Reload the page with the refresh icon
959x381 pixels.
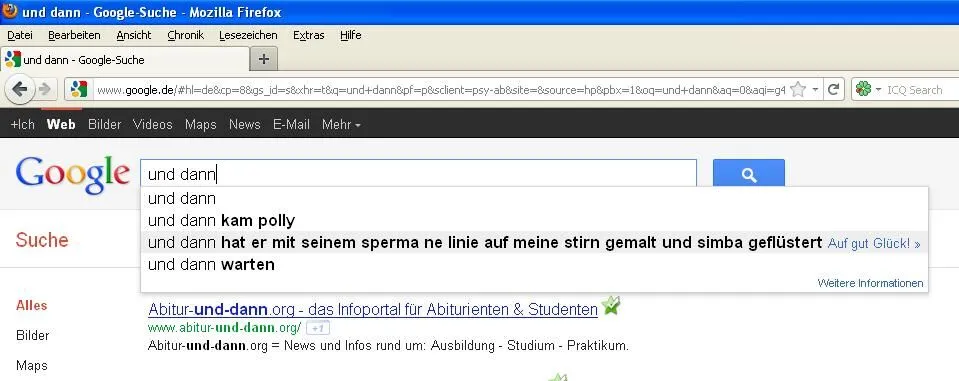click(832, 90)
